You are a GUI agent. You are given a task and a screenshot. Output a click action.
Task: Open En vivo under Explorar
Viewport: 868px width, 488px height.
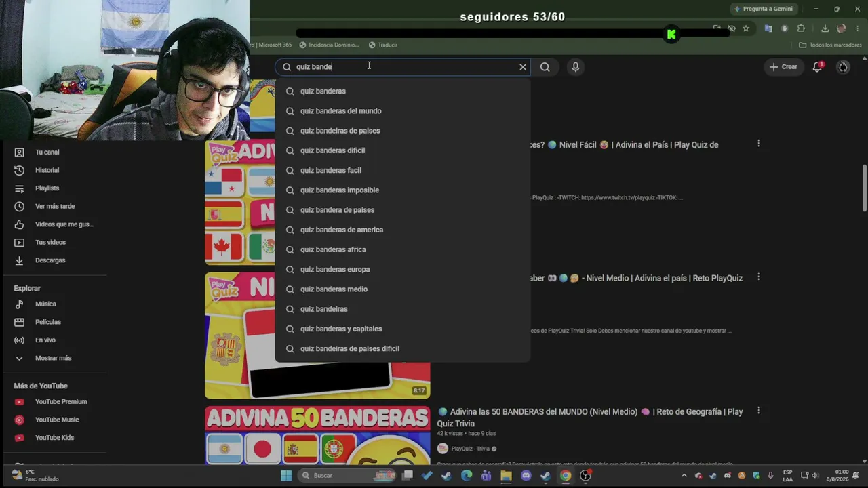click(x=55, y=340)
